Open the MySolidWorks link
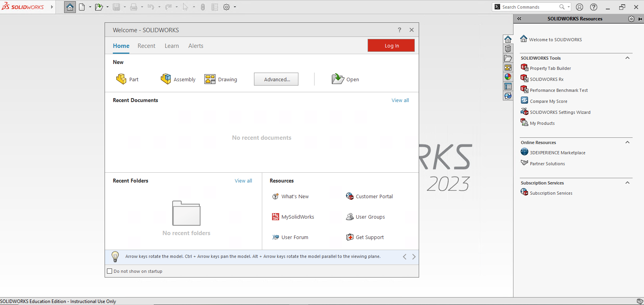The image size is (644, 305). [x=293, y=217]
